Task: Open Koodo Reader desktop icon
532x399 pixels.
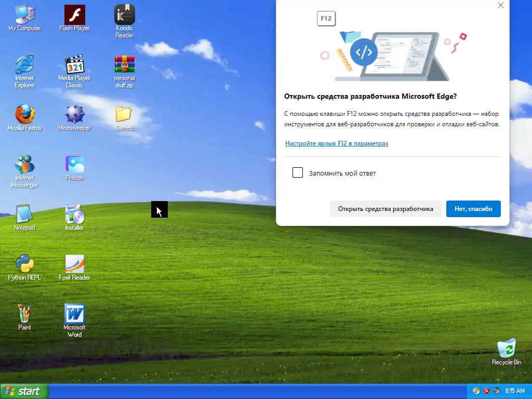Action: coord(124,21)
